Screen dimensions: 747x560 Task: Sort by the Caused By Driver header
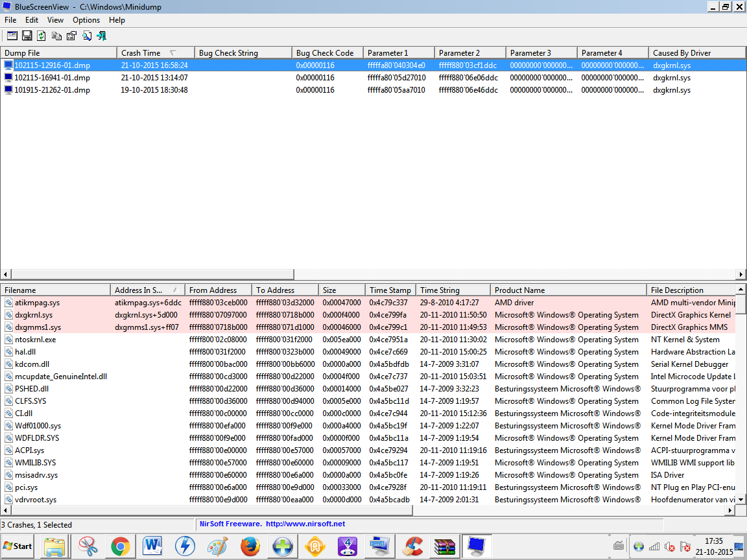coord(697,53)
